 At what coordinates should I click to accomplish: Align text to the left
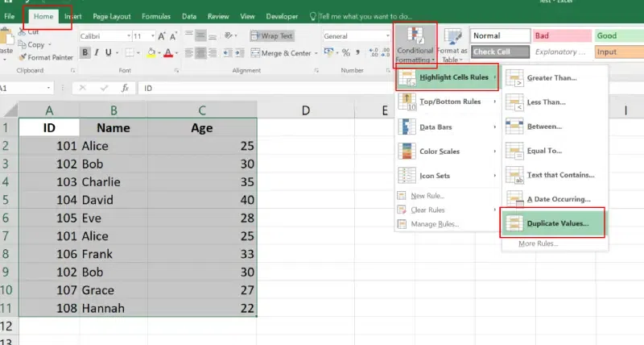coord(188,52)
